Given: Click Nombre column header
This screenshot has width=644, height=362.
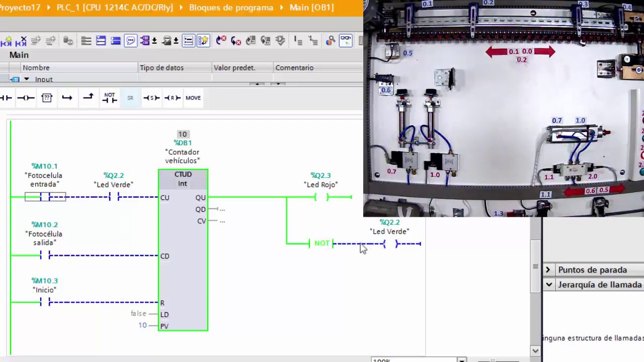Looking at the screenshot, I should tap(79, 67).
